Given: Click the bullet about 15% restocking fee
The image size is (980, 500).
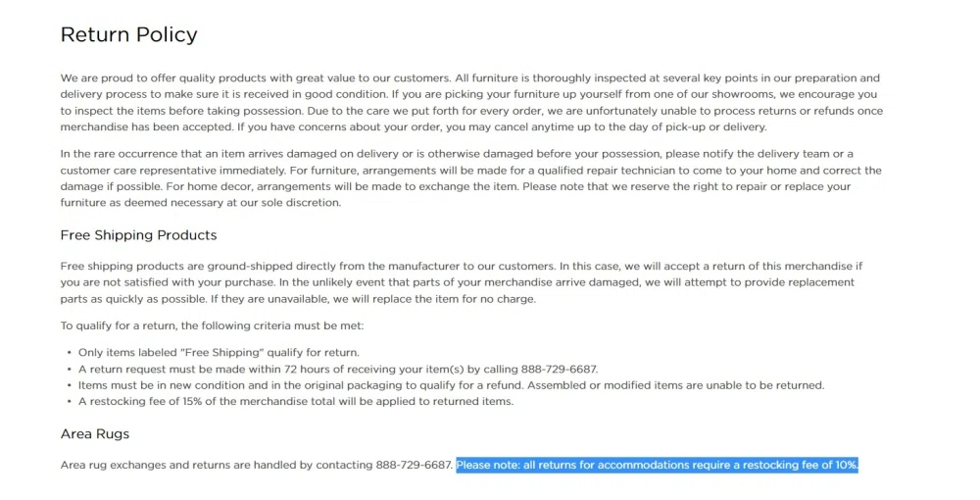Looking at the screenshot, I should [295, 401].
